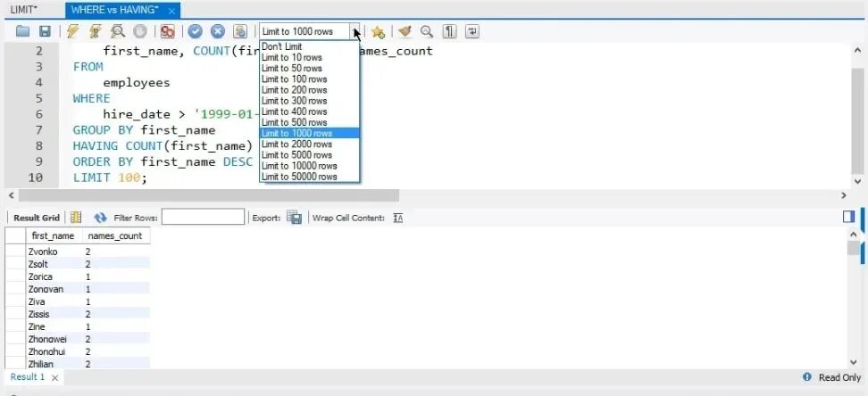
Task: Rollback the transaction with the X icon
Action: click(218, 31)
